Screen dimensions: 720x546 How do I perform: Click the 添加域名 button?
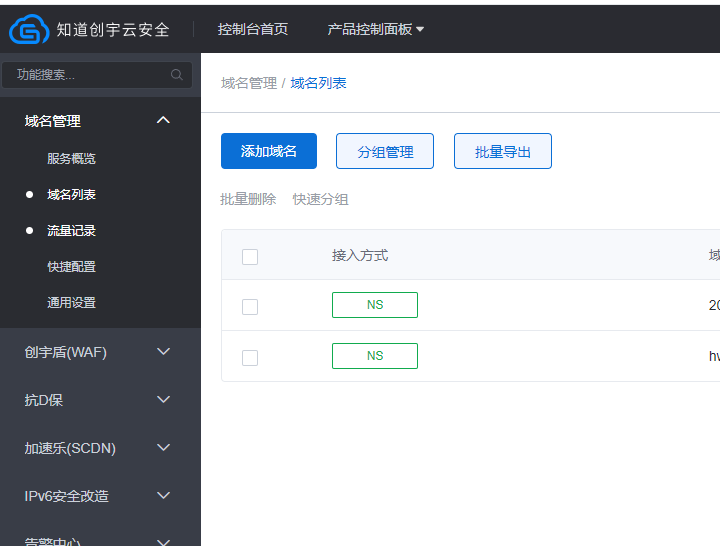point(269,151)
